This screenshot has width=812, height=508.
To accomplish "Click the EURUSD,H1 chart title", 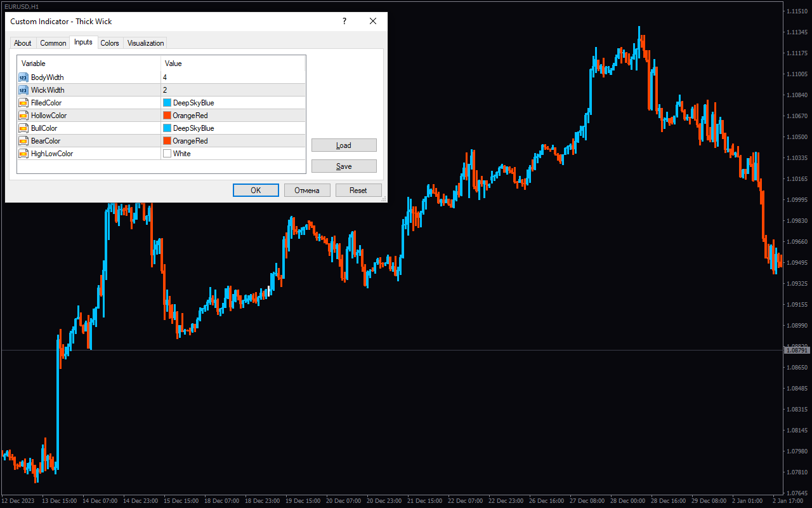I will click(x=21, y=6).
